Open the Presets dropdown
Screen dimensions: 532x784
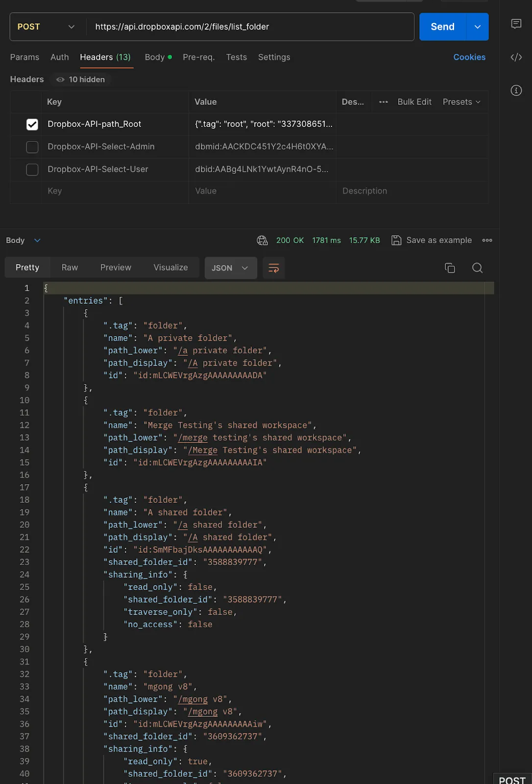(x=461, y=102)
